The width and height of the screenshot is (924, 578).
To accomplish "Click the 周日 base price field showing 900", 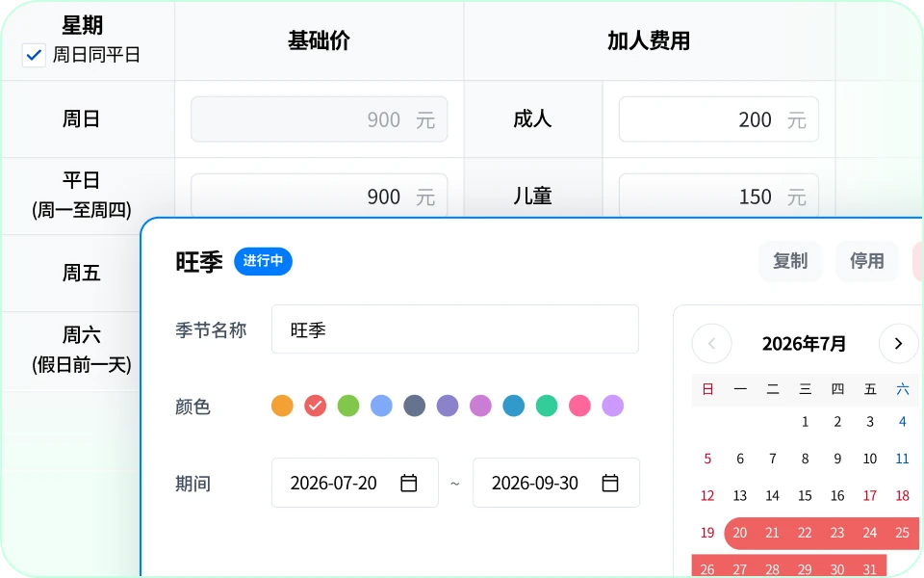I will pos(319,119).
